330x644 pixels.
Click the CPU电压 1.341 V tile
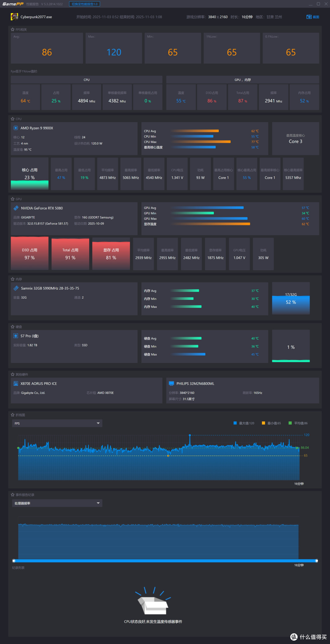[177, 174]
